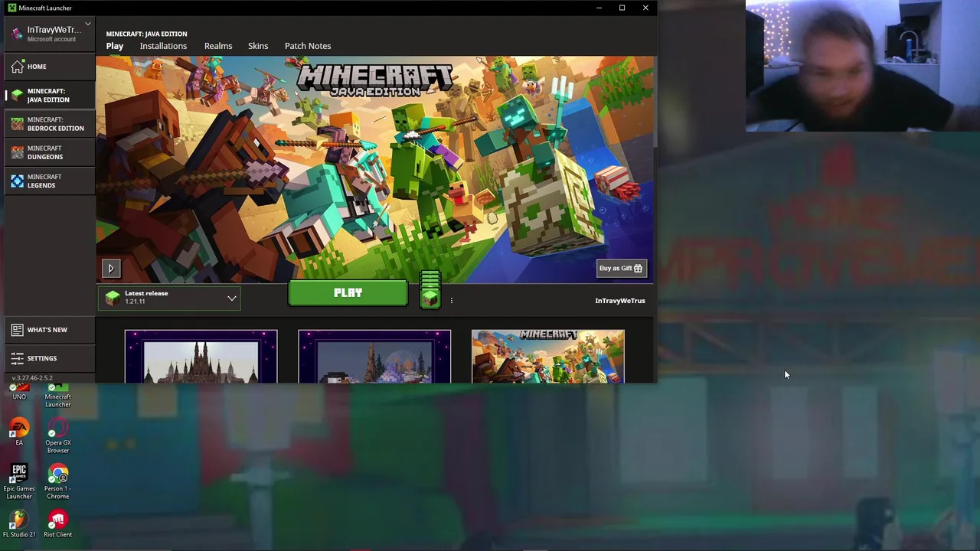The height and width of the screenshot is (551, 980).
Task: Open the FL Studio 21 desktop shortcut
Action: click(19, 523)
